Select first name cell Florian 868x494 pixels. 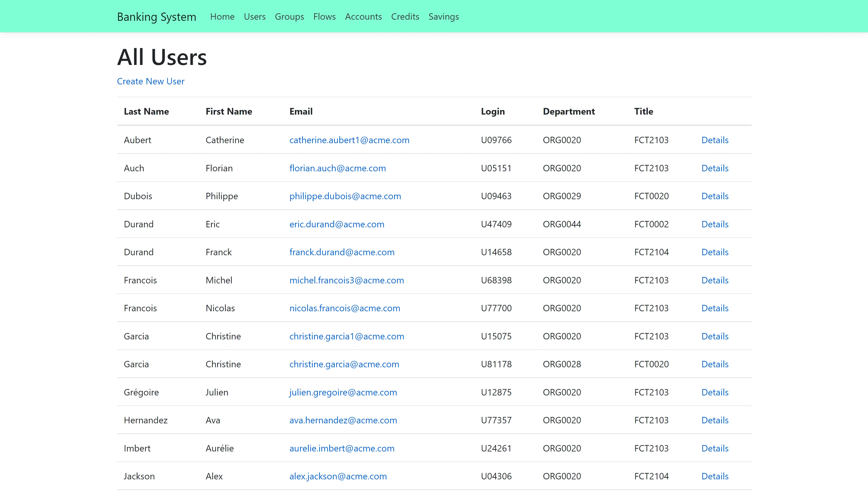click(219, 168)
